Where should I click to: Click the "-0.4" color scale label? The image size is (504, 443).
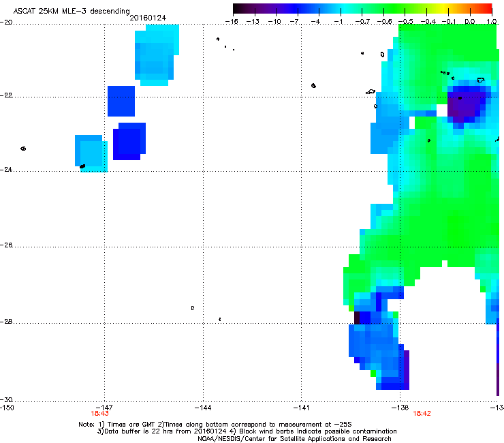pyautogui.click(x=428, y=22)
